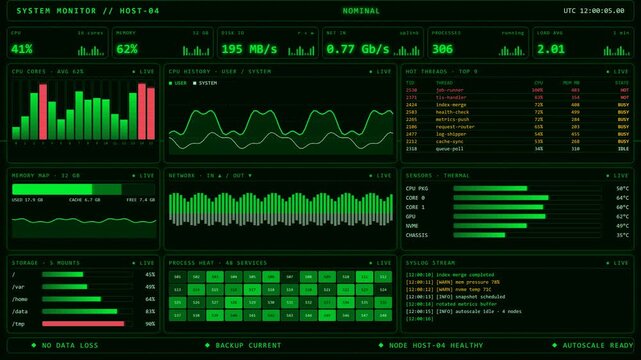Click the /var mount usage bar
The width and height of the screenshot is (641, 360).
tap(87, 287)
